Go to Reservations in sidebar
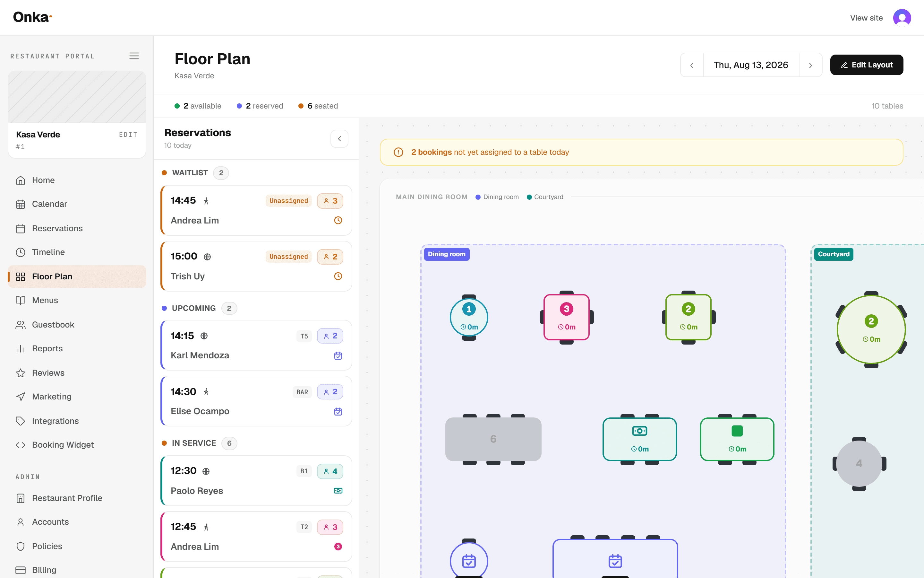924x578 pixels. pyautogui.click(x=77, y=228)
